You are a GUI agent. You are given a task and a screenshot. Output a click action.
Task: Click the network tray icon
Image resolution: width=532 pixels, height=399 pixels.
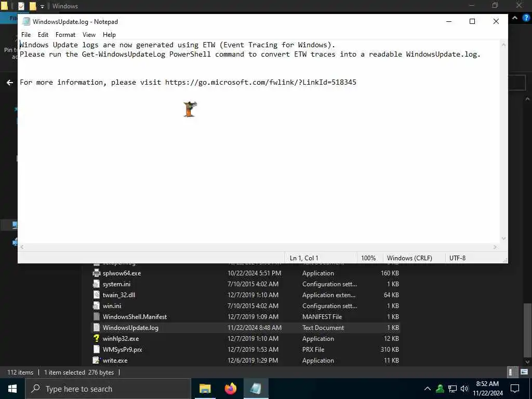453,389
